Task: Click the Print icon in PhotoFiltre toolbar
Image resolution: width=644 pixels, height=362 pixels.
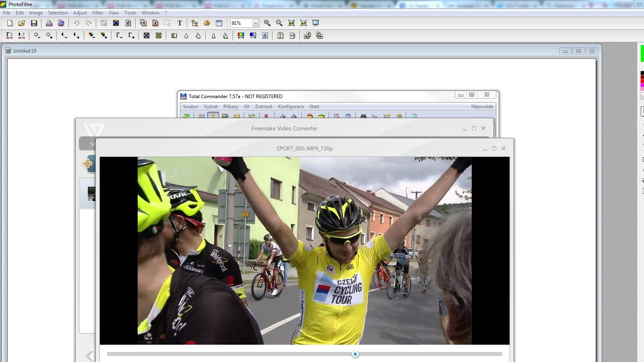Action: 49,23
